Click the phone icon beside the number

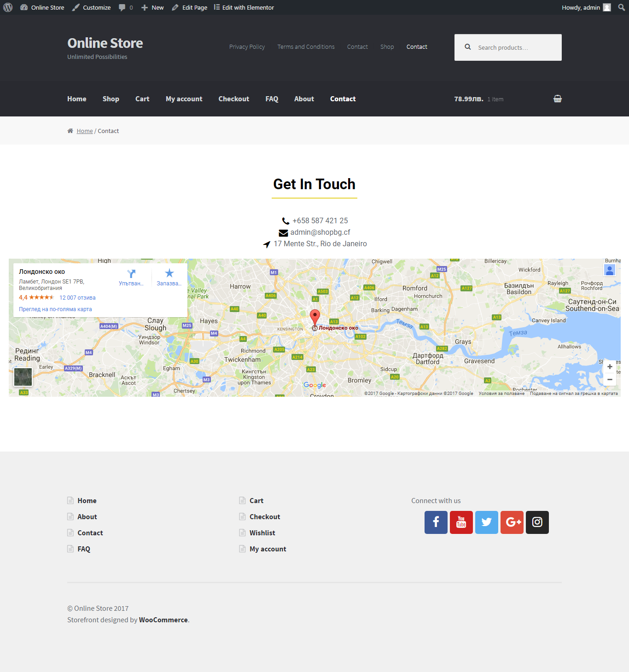[285, 221]
